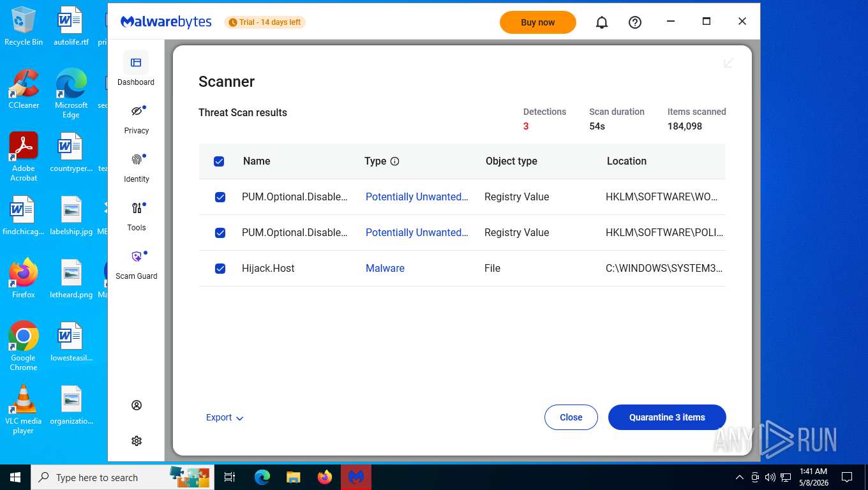This screenshot has height=490, width=868.
Task: Open Malwarebytes from the taskbar
Action: pyautogui.click(x=356, y=477)
